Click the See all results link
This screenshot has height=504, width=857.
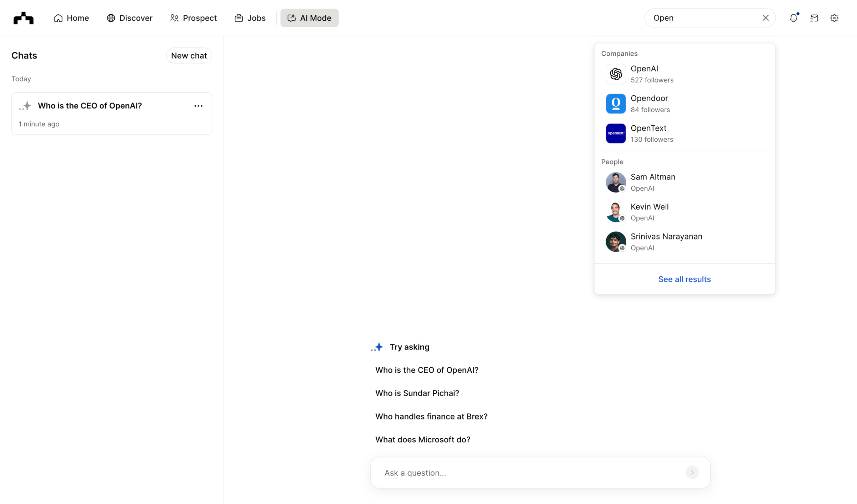pyautogui.click(x=685, y=279)
